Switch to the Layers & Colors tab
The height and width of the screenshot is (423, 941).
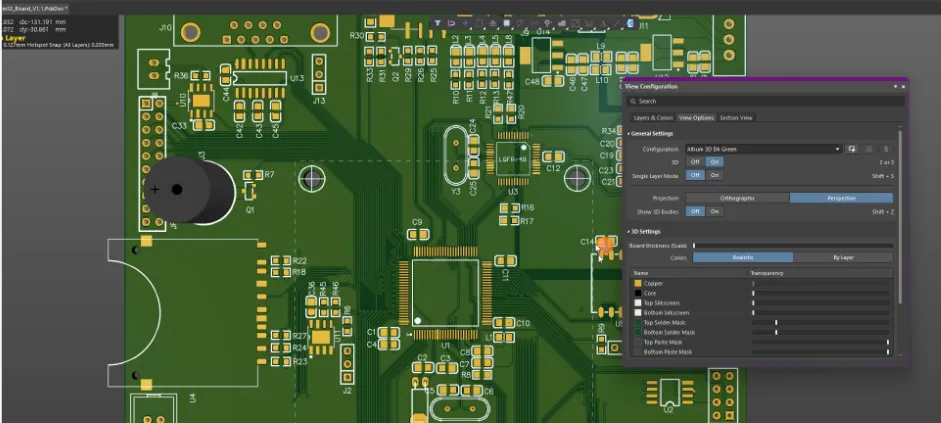point(654,118)
